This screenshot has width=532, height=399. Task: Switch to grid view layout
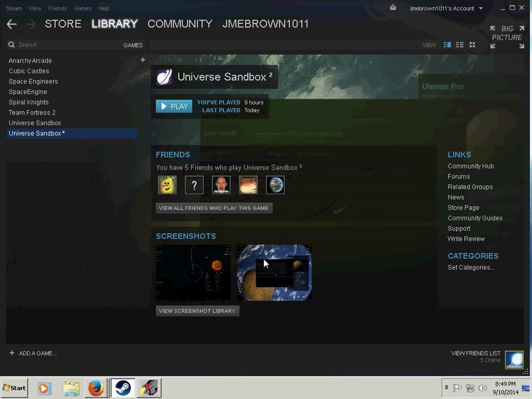point(472,45)
